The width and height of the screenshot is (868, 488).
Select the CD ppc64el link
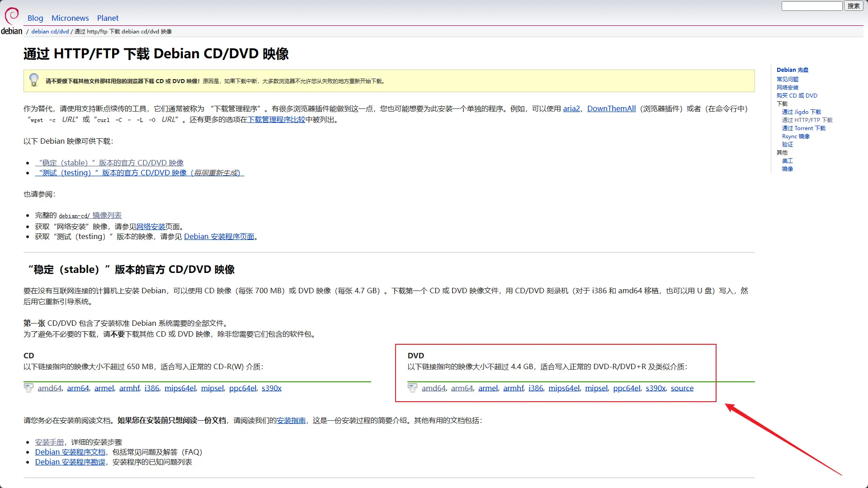point(243,388)
